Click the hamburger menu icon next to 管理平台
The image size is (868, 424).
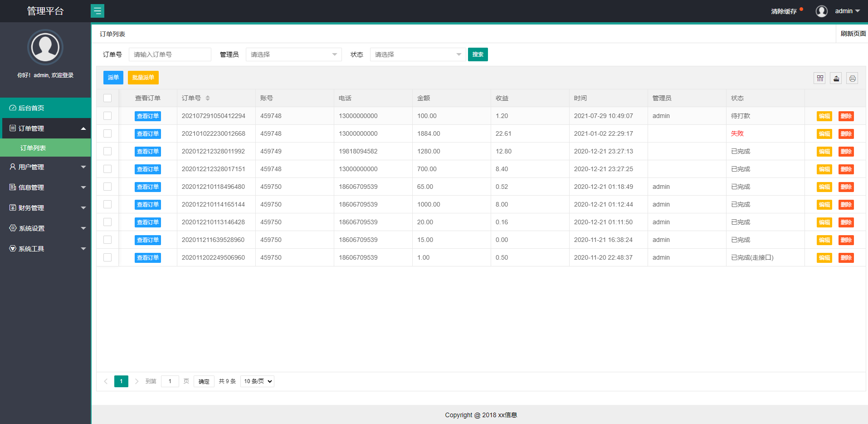(x=98, y=10)
